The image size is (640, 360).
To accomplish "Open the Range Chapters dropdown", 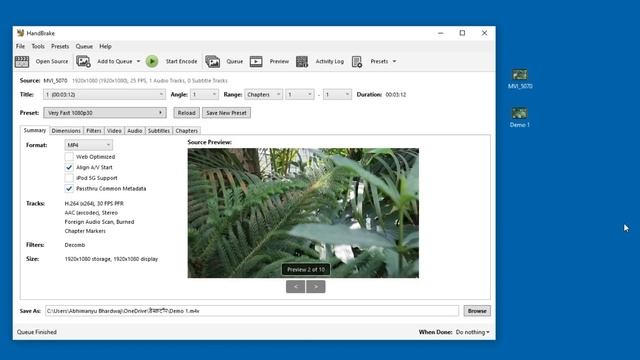I will click(263, 95).
